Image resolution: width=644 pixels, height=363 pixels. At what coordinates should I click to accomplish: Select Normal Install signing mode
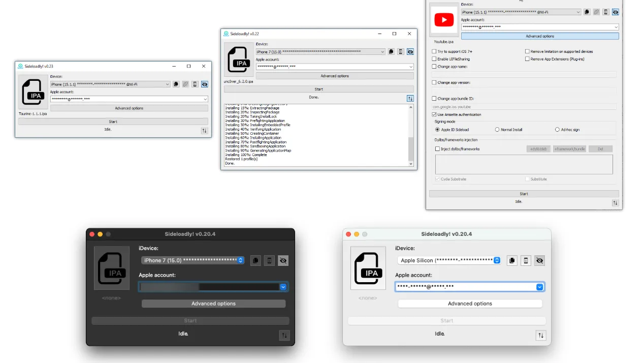497,130
